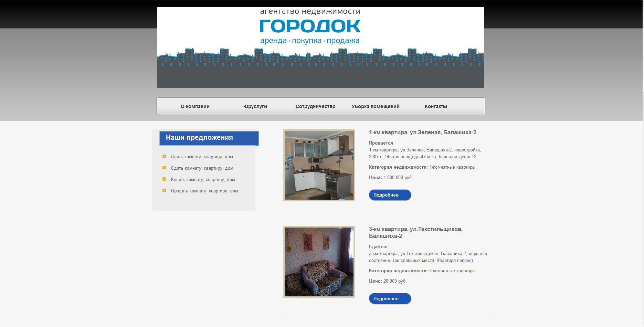
Task: Click the price '28 000 руб.'
Action: coord(395,281)
